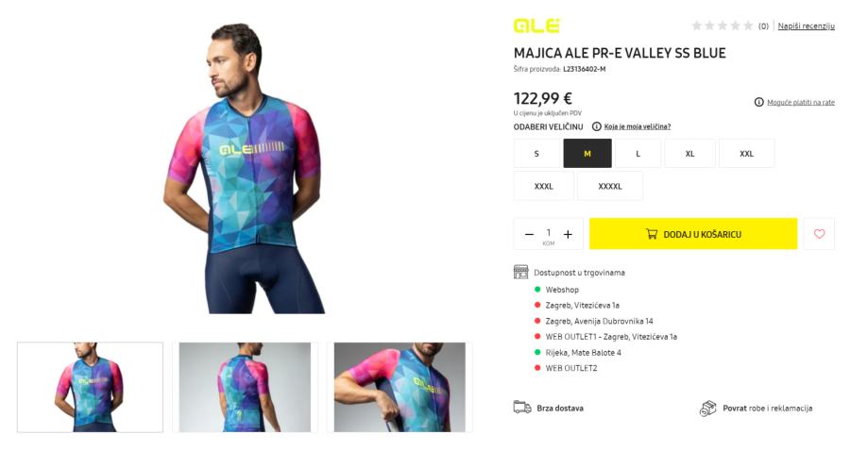Click the ALE brand logo
Image resolution: width=868 pixels, height=451 pixels.
pyautogui.click(x=536, y=25)
